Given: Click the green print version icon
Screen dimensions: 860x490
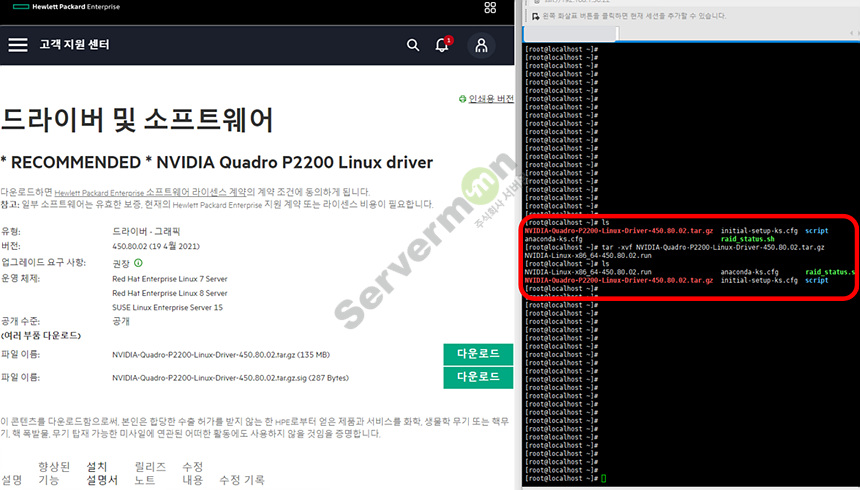Looking at the screenshot, I should coord(462,99).
